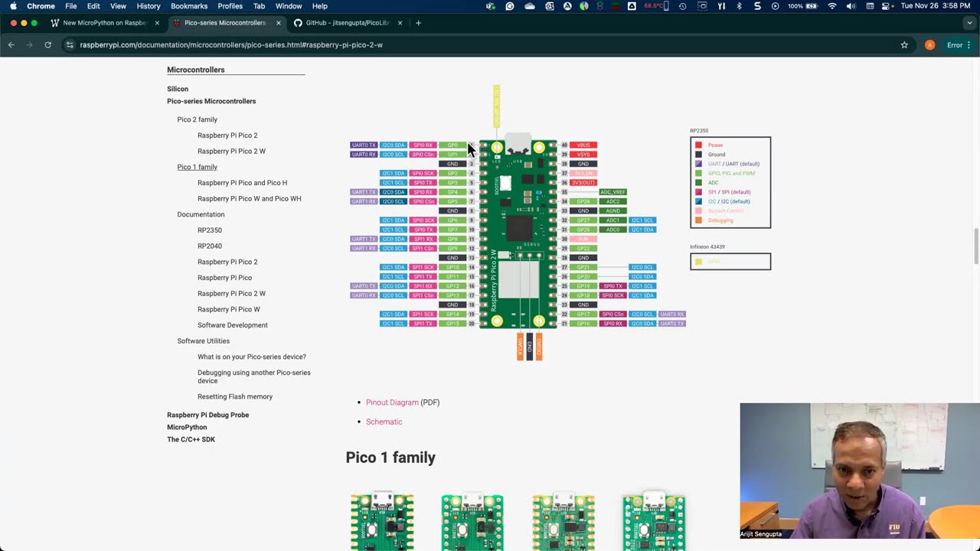Close the Pico-series Microcontrollers tab

[x=278, y=23]
